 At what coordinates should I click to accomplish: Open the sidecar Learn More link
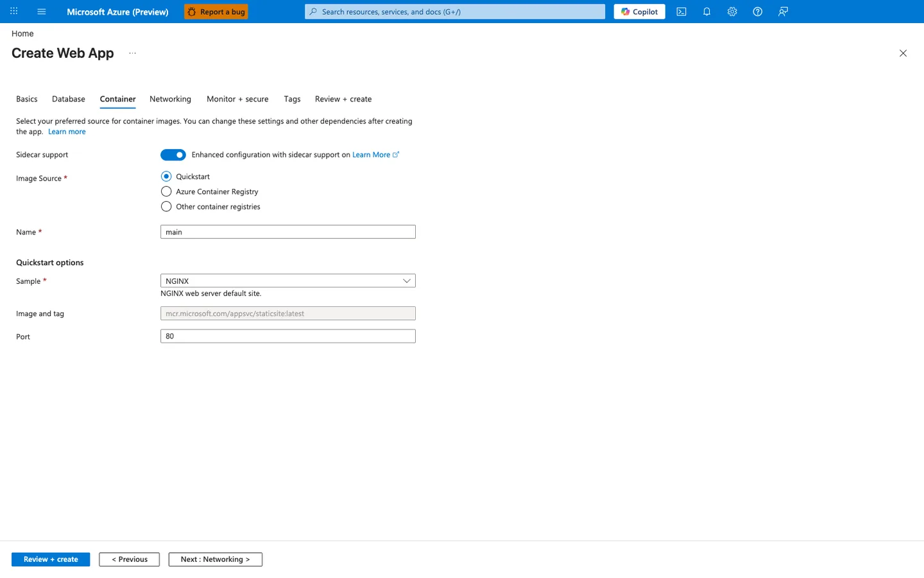[x=375, y=155]
